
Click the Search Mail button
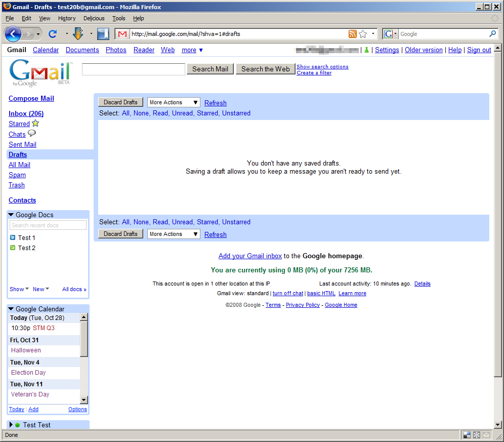(210, 69)
